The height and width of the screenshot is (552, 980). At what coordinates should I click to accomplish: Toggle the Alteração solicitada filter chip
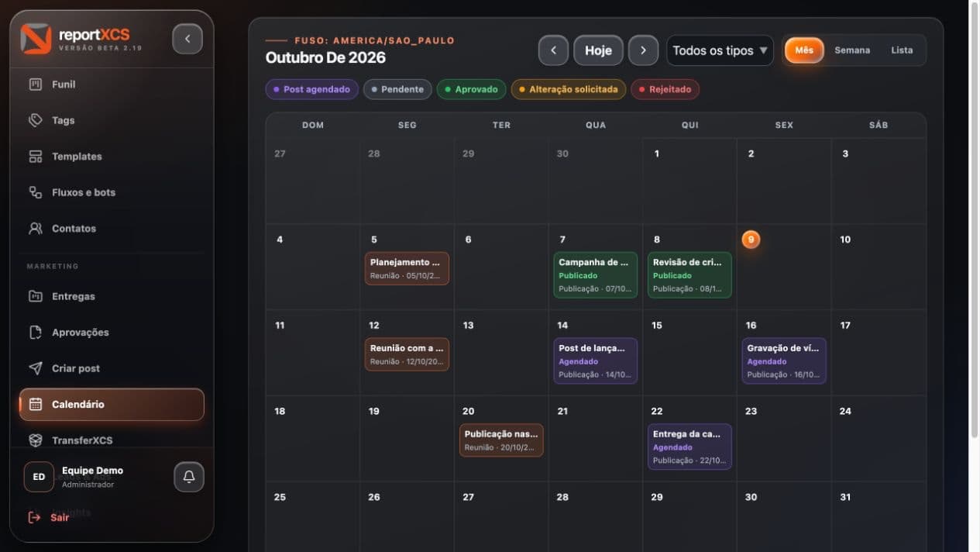[x=569, y=89]
